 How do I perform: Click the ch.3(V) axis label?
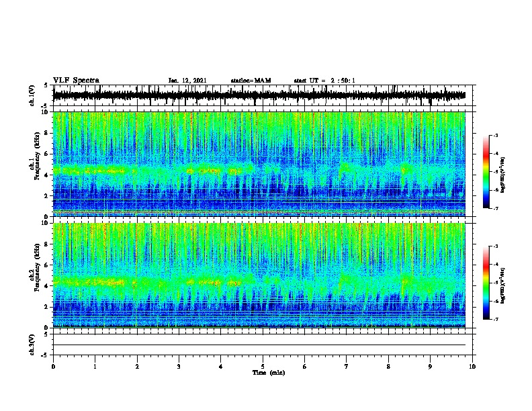pos(32,345)
